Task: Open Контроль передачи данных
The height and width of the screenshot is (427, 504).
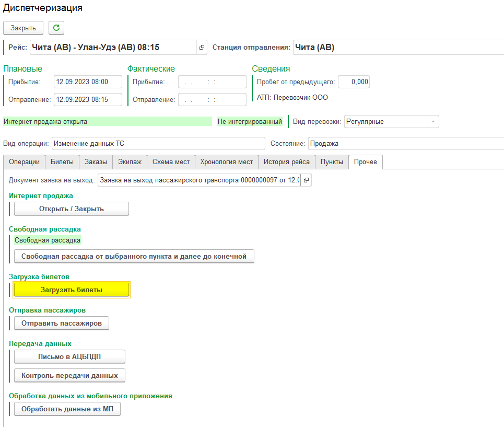Action: click(x=69, y=375)
